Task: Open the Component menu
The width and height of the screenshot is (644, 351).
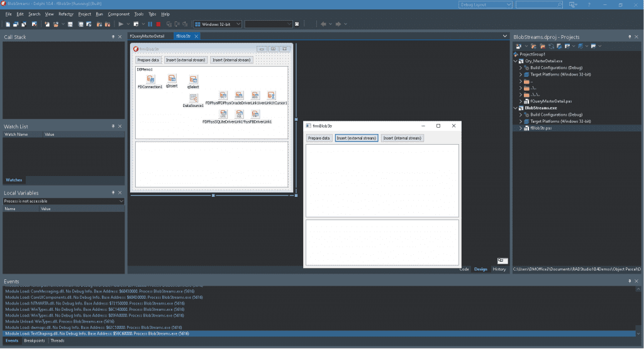Action: pos(119,14)
